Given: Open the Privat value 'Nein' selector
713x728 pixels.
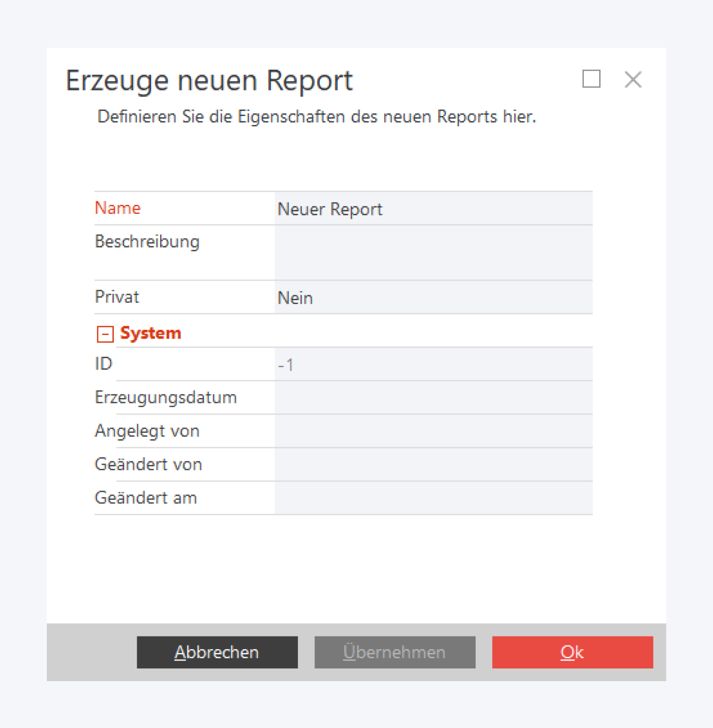Looking at the screenshot, I should [x=433, y=298].
